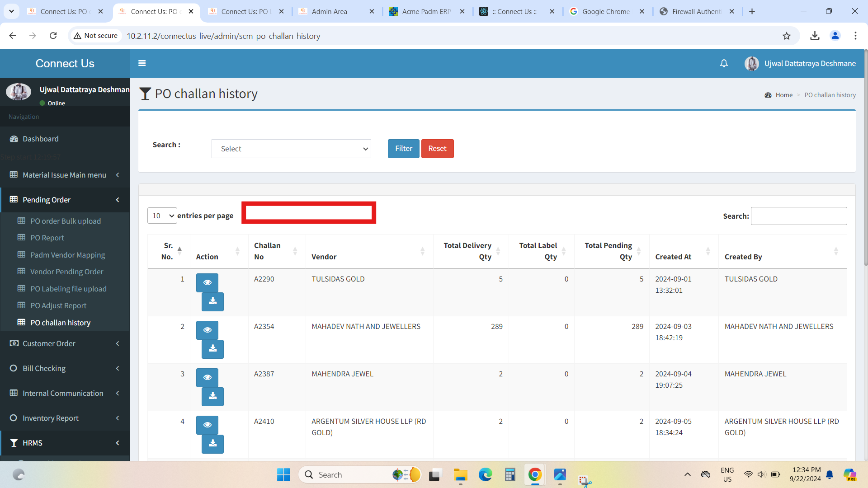Open the notifications bell icon
This screenshot has width=868, height=488.
point(724,63)
